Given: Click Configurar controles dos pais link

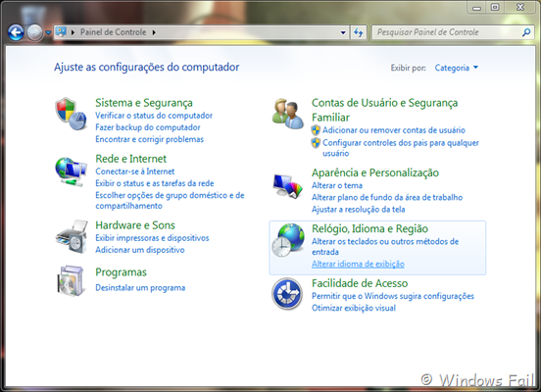Looking at the screenshot, I should 401,148.
